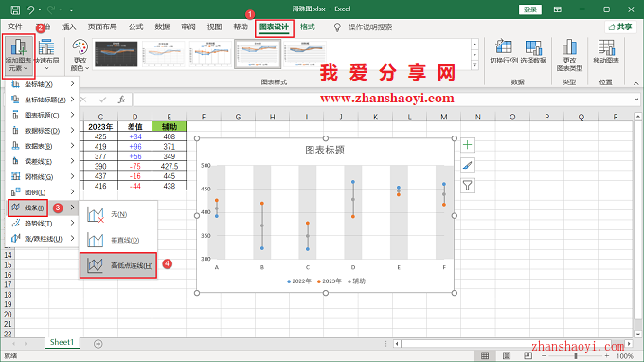Screen dimensions: 644x362
Task: Select the dark chart style thumbnail
Action: (116, 54)
